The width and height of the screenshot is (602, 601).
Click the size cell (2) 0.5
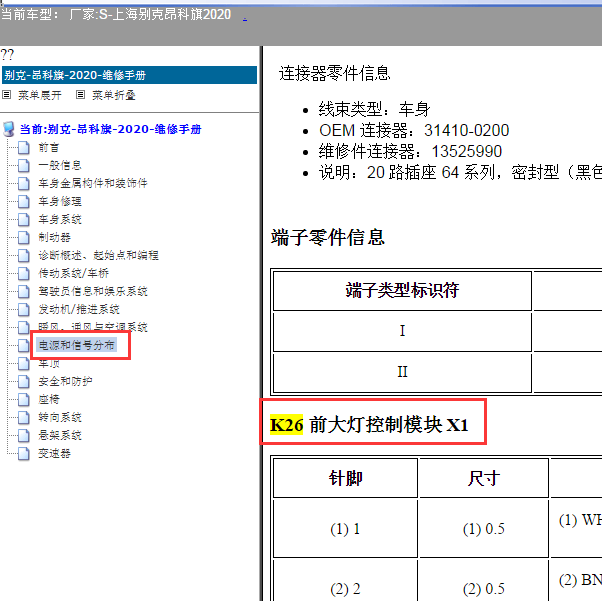[484, 580]
